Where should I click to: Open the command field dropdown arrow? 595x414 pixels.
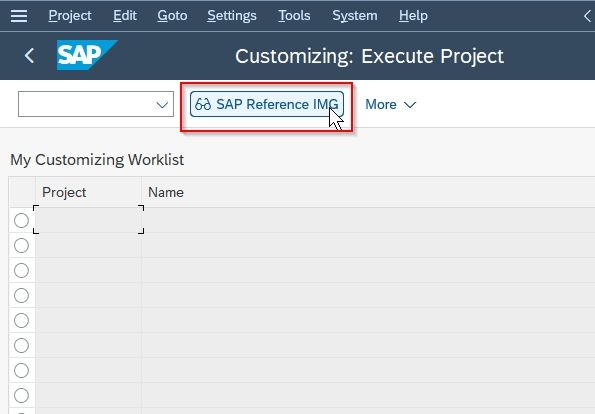(x=162, y=104)
